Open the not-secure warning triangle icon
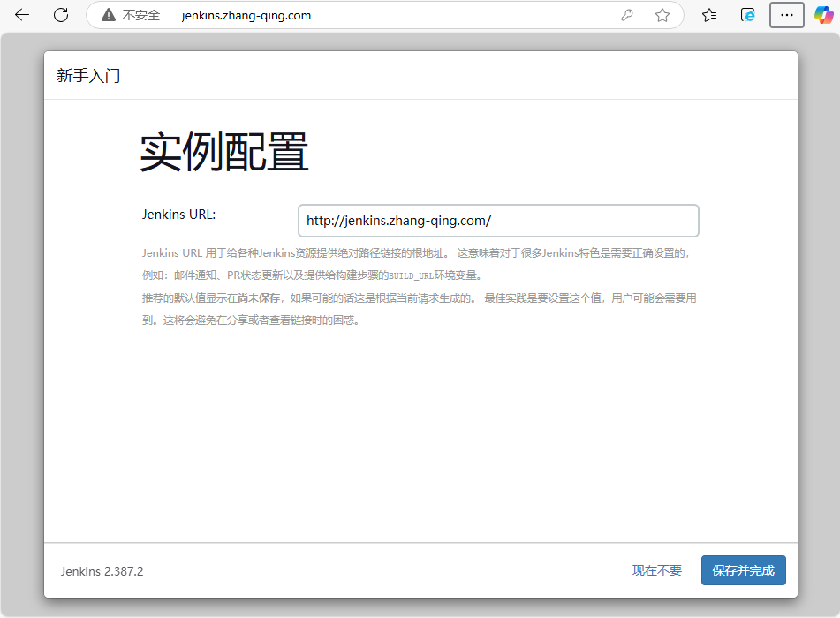840x618 pixels. pyautogui.click(x=109, y=15)
